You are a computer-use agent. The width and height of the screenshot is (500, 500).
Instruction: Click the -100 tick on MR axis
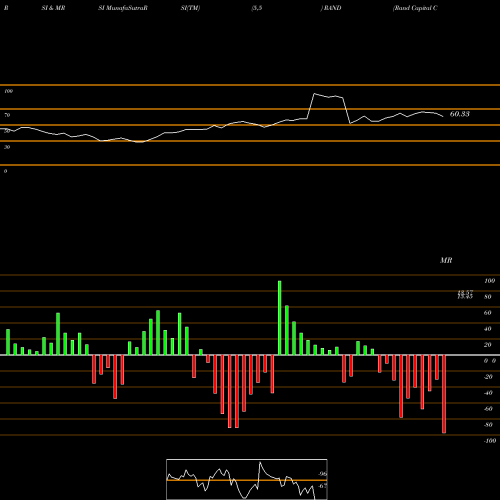point(490,441)
